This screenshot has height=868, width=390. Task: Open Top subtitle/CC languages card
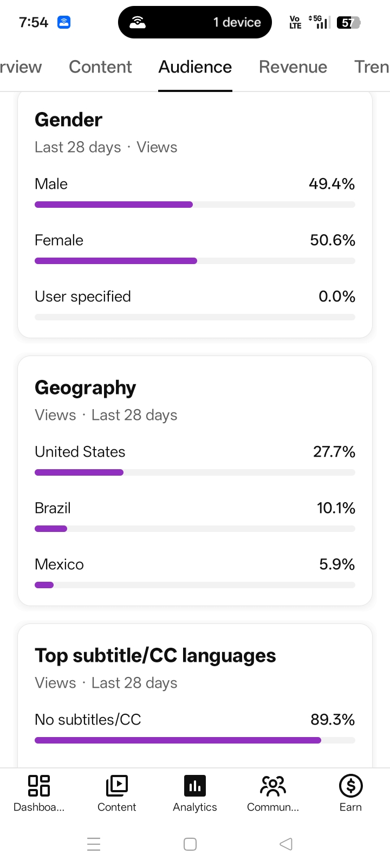155,655
